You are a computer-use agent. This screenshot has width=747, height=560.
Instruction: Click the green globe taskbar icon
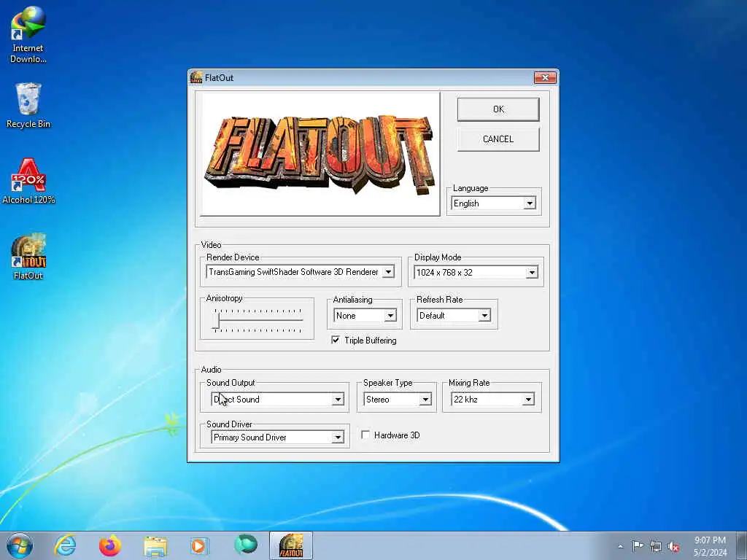(x=245, y=545)
